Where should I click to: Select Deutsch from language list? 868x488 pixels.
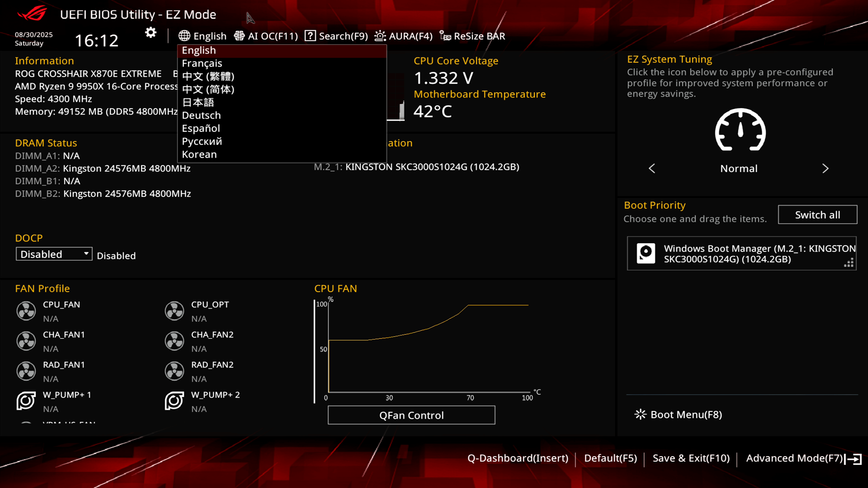click(x=202, y=116)
